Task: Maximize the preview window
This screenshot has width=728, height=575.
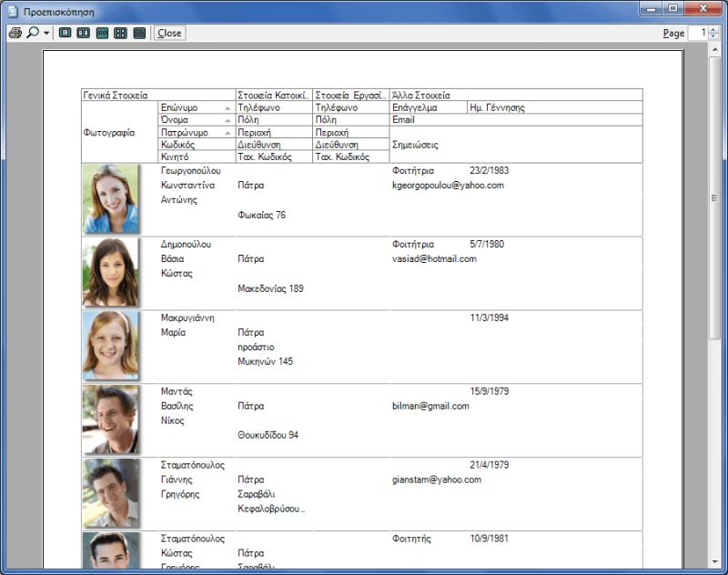Action: point(672,8)
